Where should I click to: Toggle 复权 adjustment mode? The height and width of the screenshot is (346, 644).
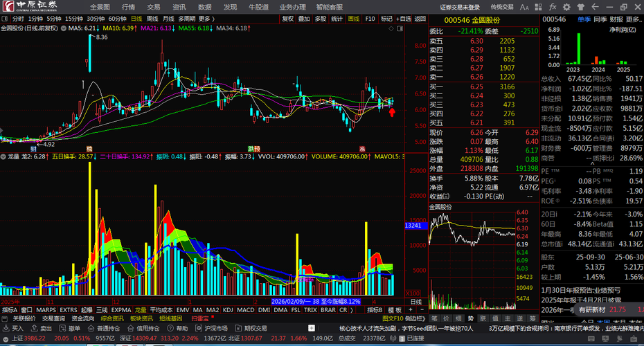point(287,19)
